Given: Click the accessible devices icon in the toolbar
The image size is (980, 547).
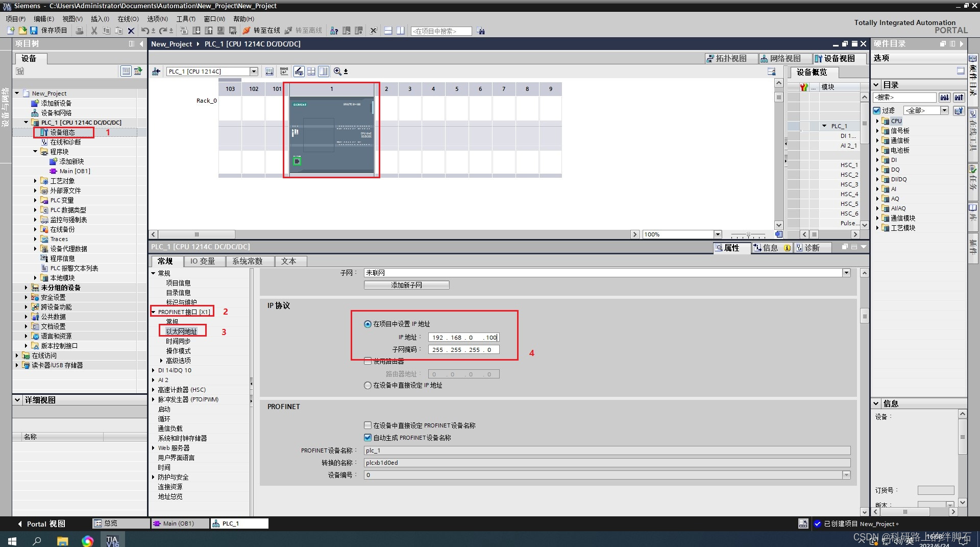Looking at the screenshot, I should coord(334,31).
